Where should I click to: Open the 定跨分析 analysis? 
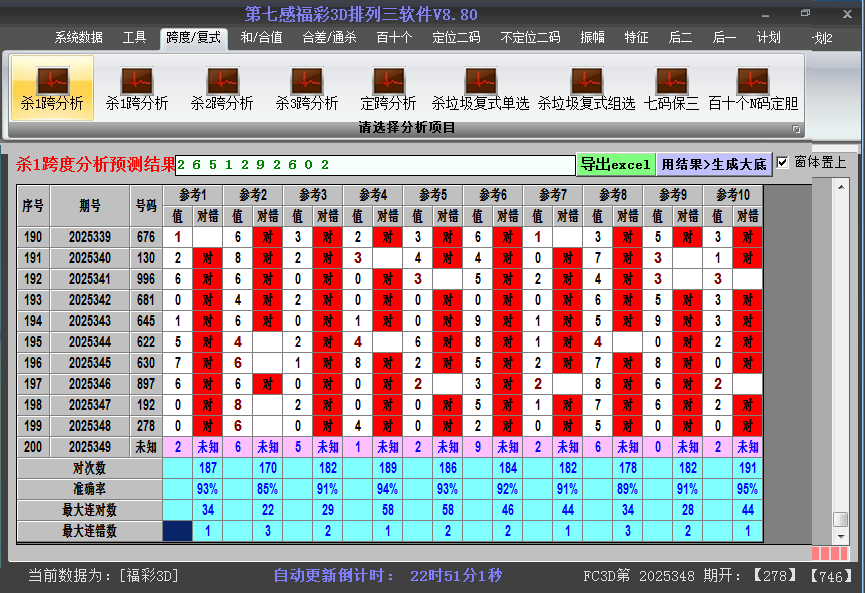click(388, 88)
